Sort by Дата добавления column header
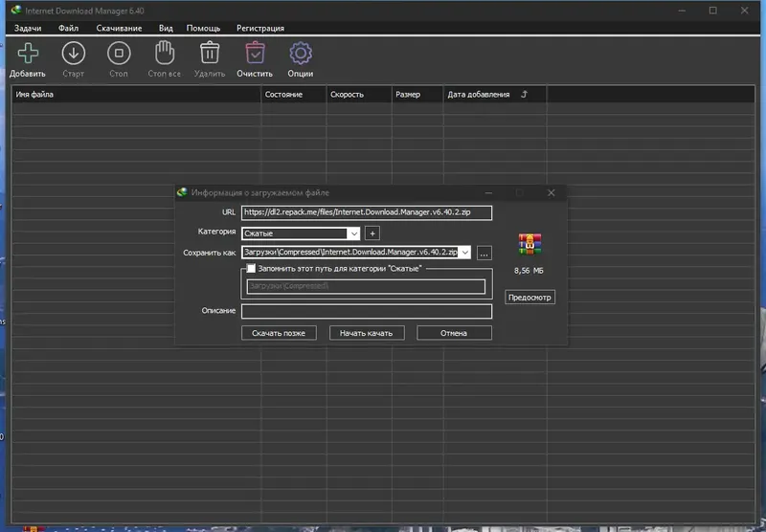 pos(495,94)
